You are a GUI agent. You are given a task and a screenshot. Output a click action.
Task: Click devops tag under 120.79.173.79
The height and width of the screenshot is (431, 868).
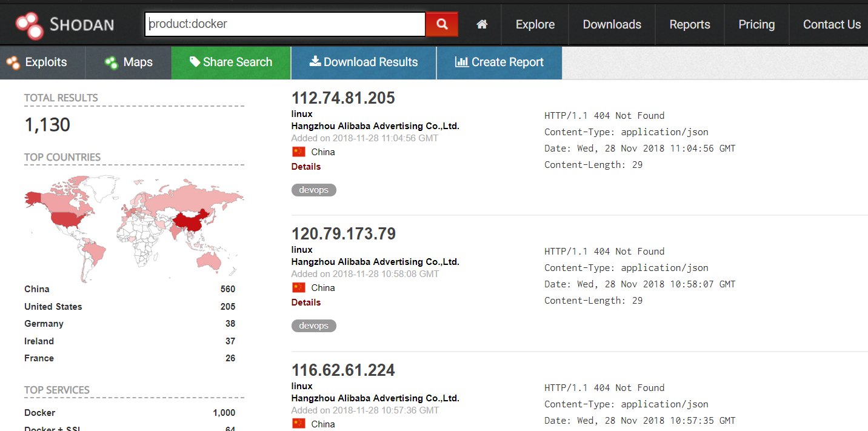tap(313, 326)
